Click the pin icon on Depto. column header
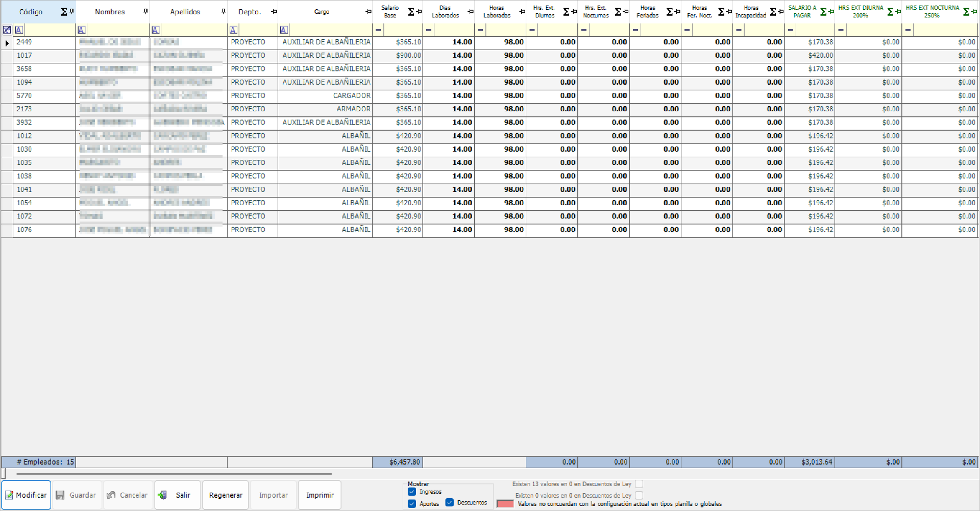This screenshot has height=511, width=980. click(275, 11)
